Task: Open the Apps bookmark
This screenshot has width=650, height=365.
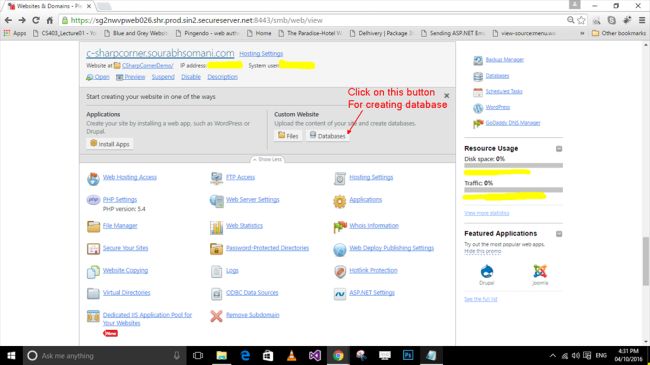Action: 15,33
